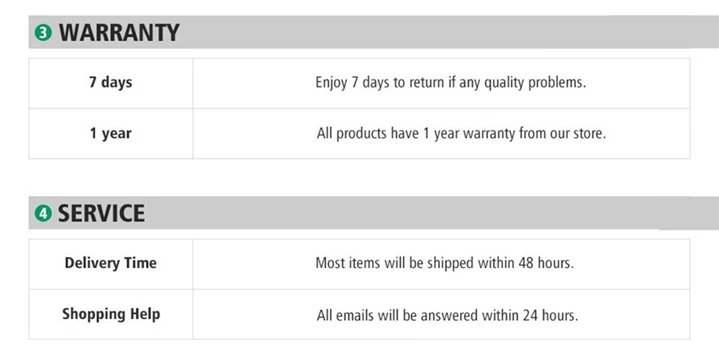
Task: Click 'All products' in the 1 year row
Action: 352,133
